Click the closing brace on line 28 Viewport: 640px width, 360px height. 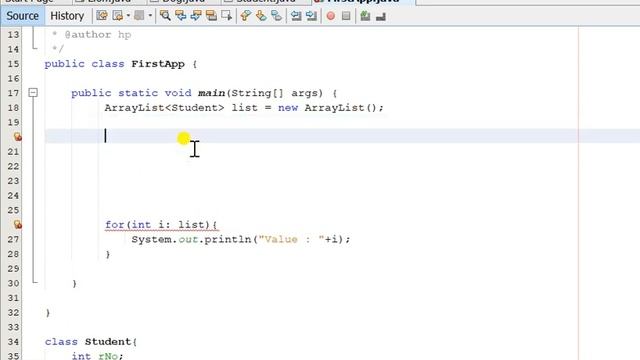click(108, 255)
